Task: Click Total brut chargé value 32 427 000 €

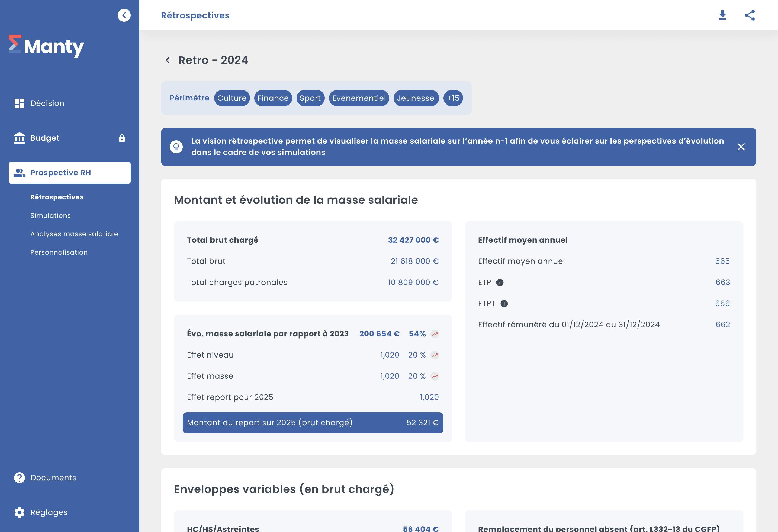Action: point(413,240)
